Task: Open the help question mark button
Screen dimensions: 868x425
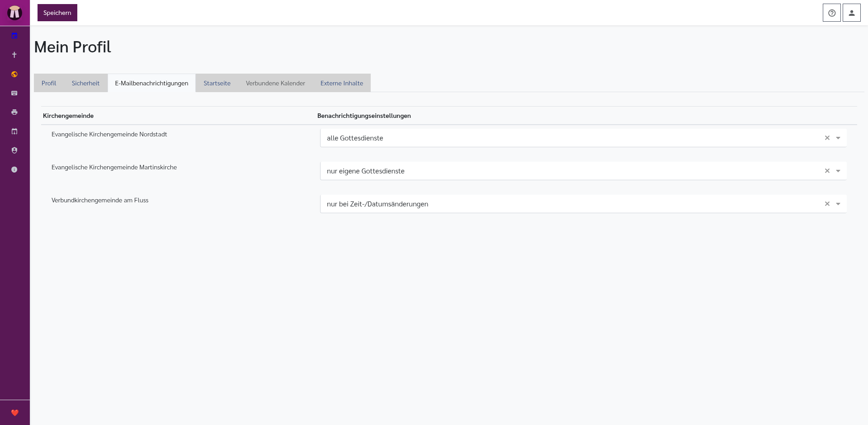Action: click(832, 13)
